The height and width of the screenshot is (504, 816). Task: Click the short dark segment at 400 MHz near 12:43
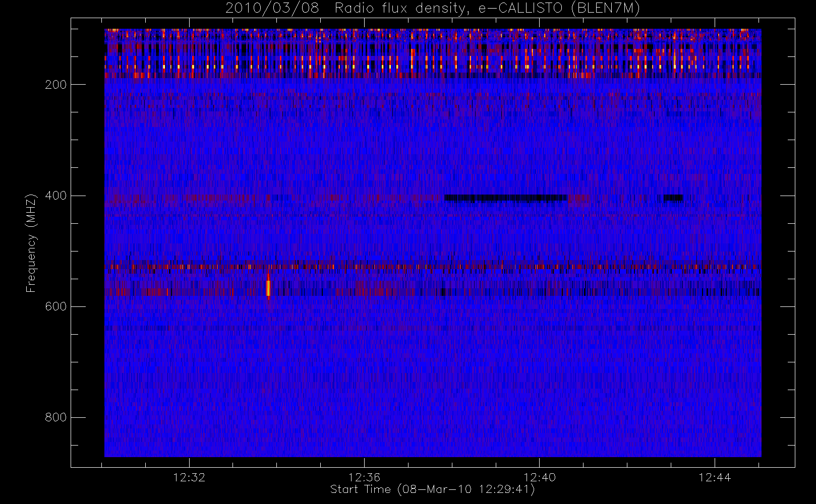pos(673,198)
